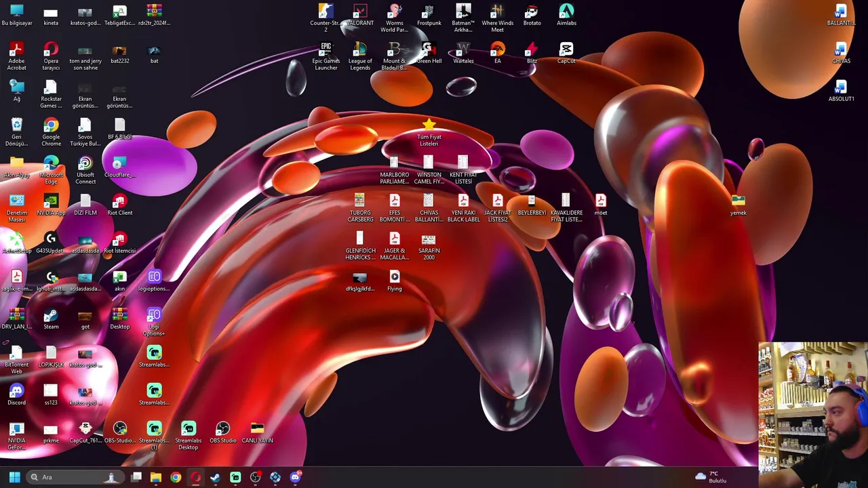Select Mount & Blade II icon
Screen dimensions: 868x488
[x=395, y=56]
